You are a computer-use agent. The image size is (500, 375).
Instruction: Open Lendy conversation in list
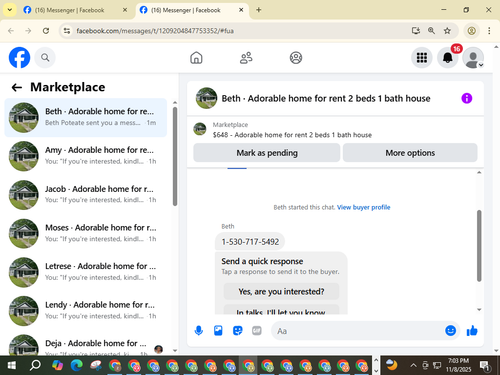point(86,311)
